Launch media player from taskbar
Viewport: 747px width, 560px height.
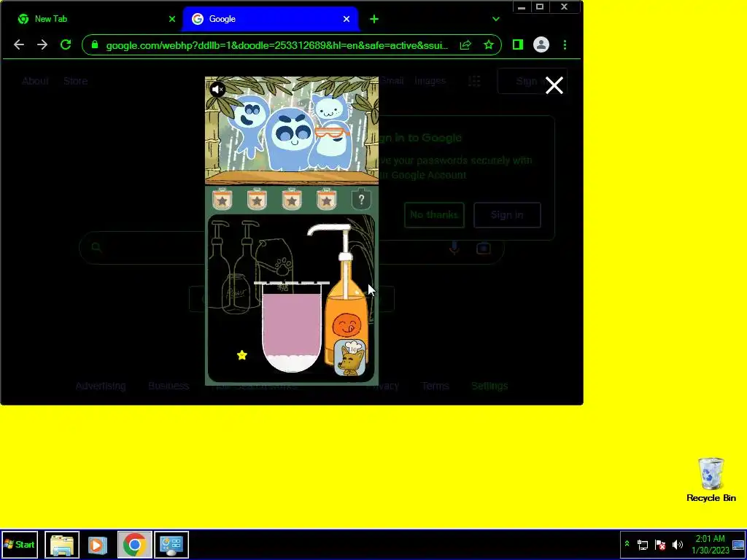pos(98,544)
